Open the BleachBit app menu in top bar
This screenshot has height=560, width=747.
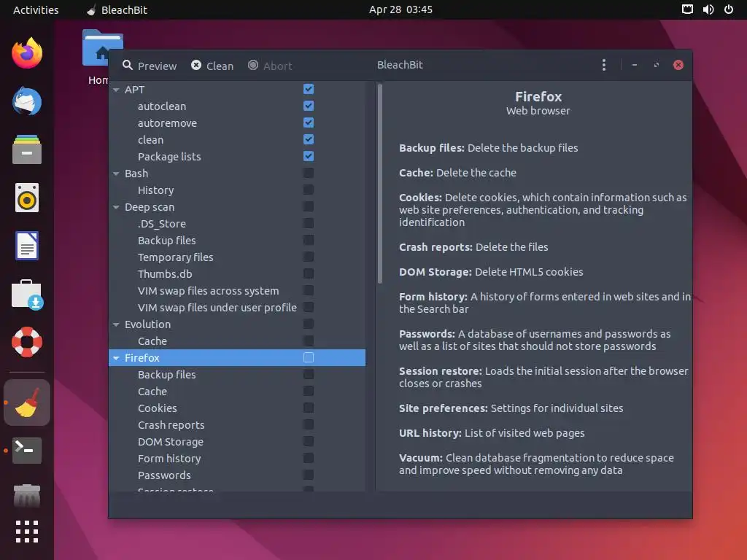pyautogui.click(x=117, y=9)
